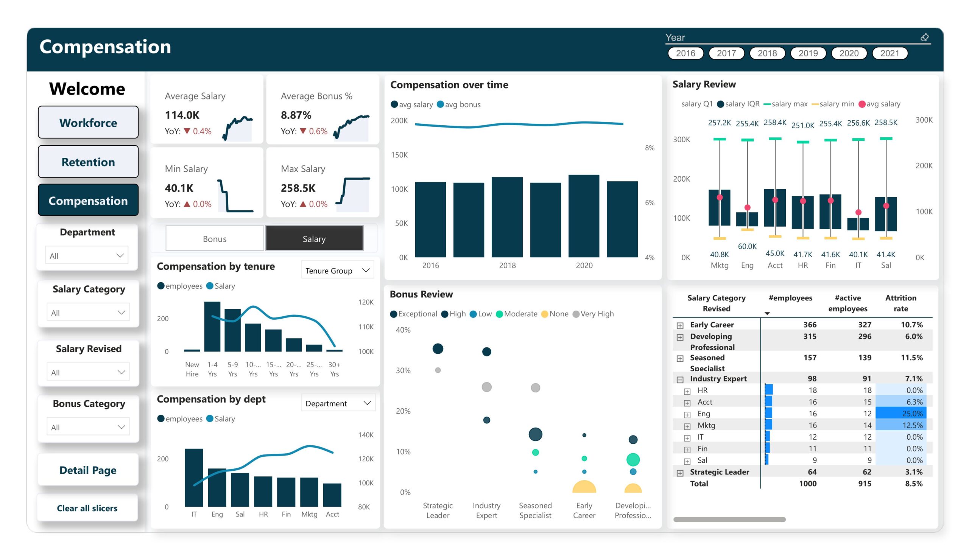969x560 pixels.
Task: Click the table's horizontal scrollbar
Action: pyautogui.click(x=729, y=519)
